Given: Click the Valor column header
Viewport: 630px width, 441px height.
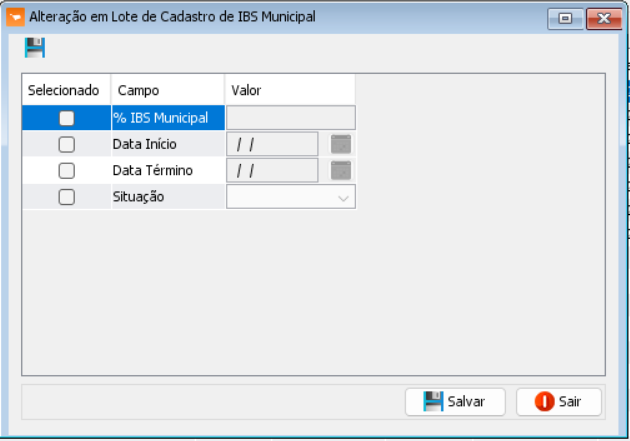Looking at the screenshot, I should [x=246, y=90].
